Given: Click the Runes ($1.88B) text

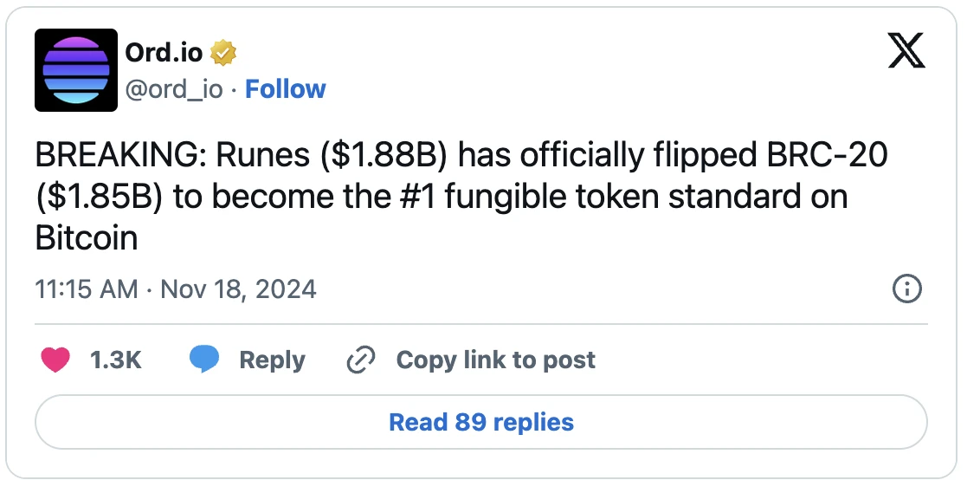Looking at the screenshot, I should 332,157.
